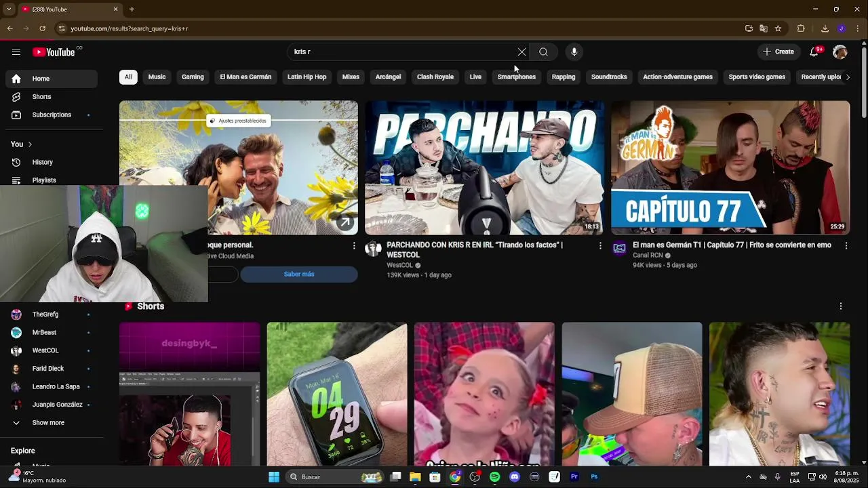Open Premiere Pro from the taskbar
Viewport: 868px width, 488px height.
(574, 477)
